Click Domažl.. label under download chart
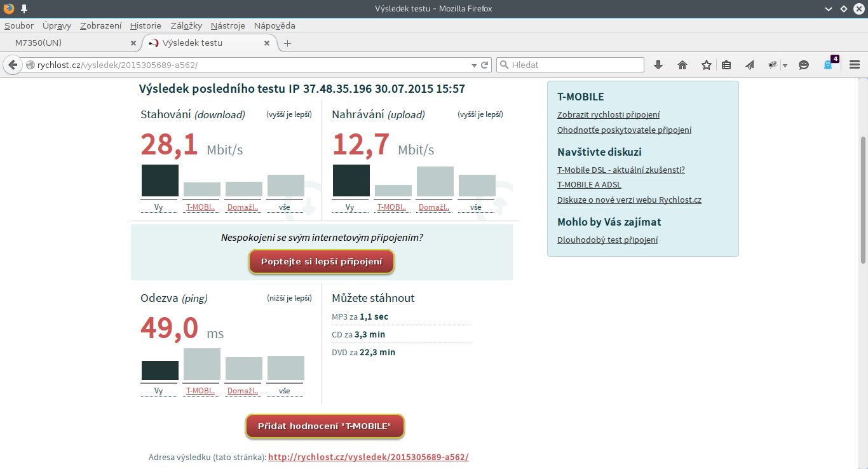This screenshot has width=868, height=469. click(243, 207)
